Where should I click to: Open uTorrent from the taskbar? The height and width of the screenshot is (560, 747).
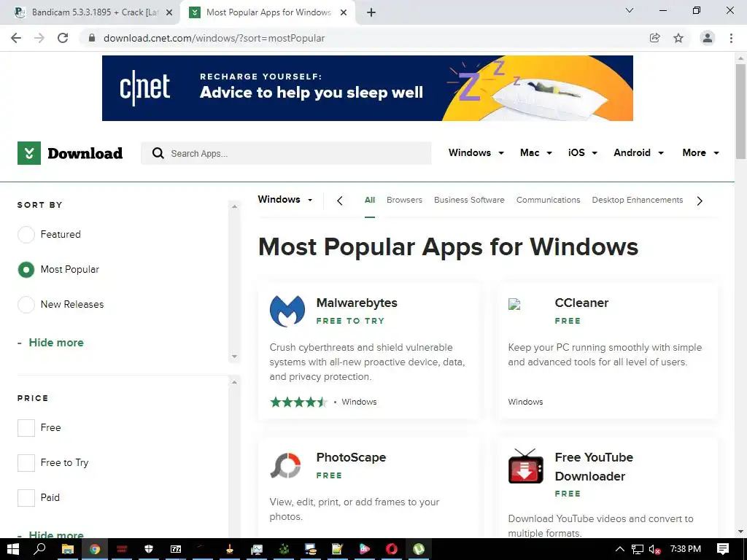pyautogui.click(x=419, y=549)
